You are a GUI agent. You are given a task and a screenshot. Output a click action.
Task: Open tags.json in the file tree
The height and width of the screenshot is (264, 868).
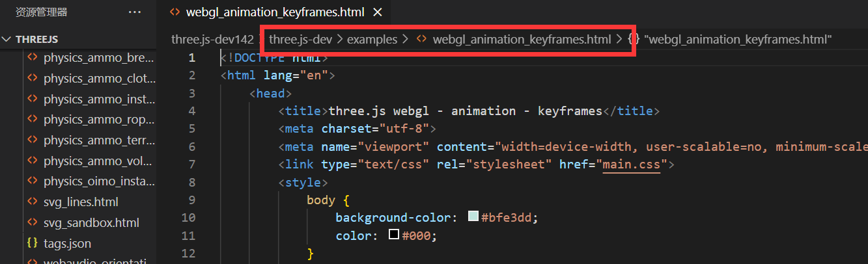[x=67, y=244]
